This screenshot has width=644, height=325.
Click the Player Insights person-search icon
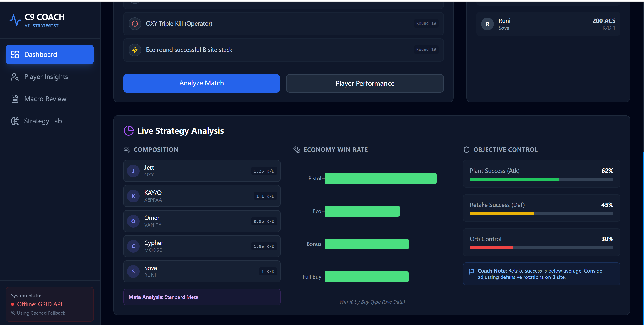tap(15, 77)
